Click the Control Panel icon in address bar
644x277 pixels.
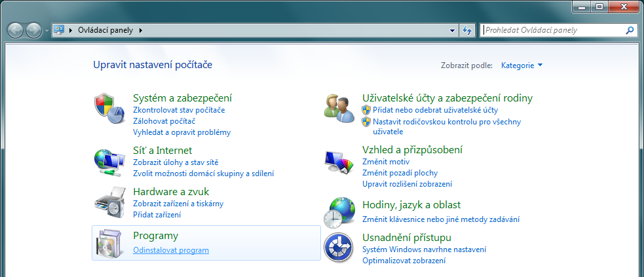coord(60,30)
